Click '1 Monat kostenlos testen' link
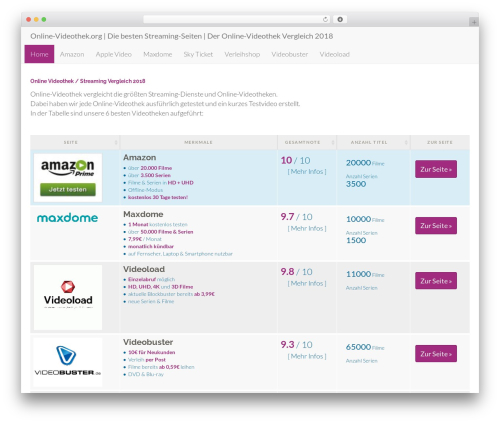Screen dimensions: 500x423 pos(158,225)
